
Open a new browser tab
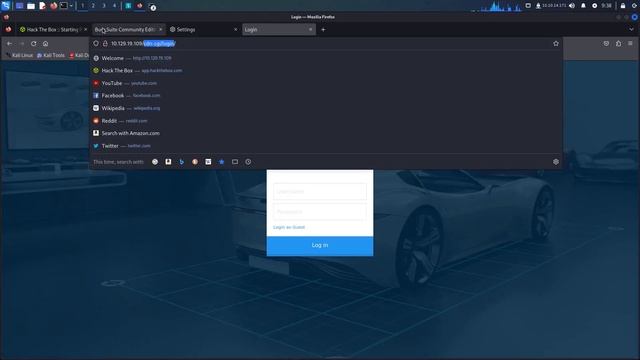click(x=323, y=29)
